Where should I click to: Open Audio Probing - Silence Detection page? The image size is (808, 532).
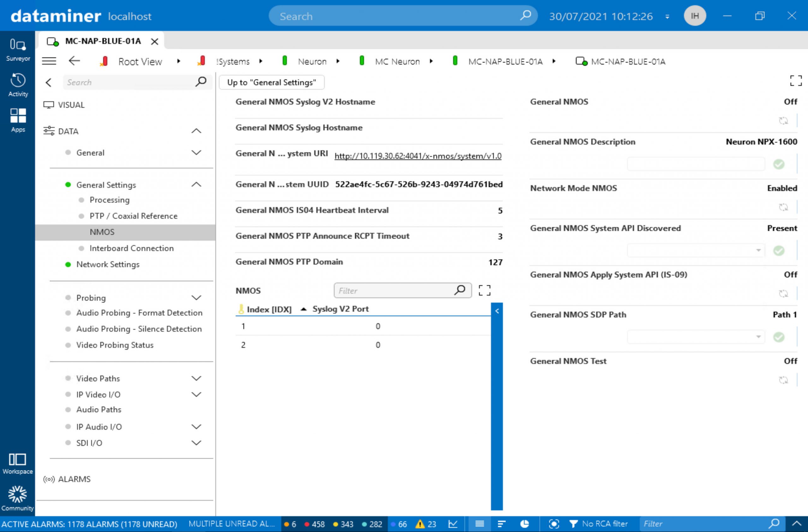(x=139, y=329)
